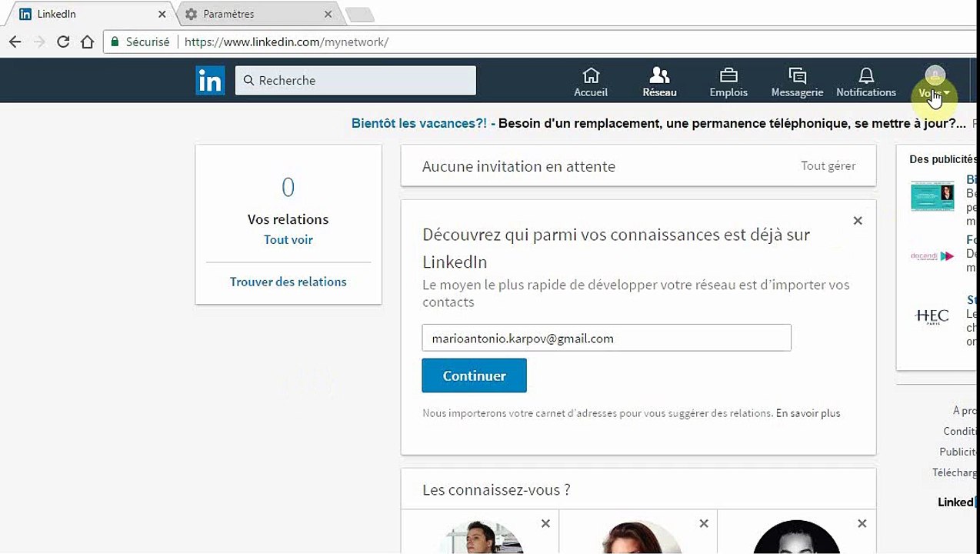Screen dimensions: 980x554
Task: Click the browser home icon
Action: [x=87, y=42]
